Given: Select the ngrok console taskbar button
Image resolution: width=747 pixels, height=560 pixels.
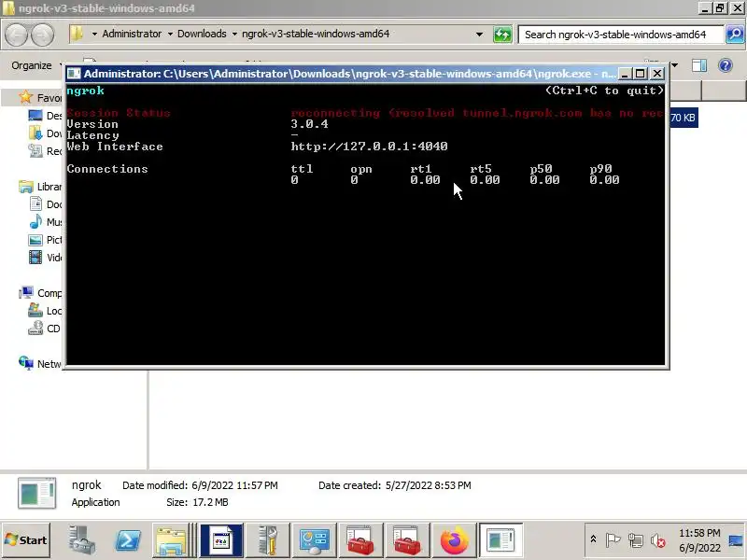Looking at the screenshot, I should [x=500, y=540].
